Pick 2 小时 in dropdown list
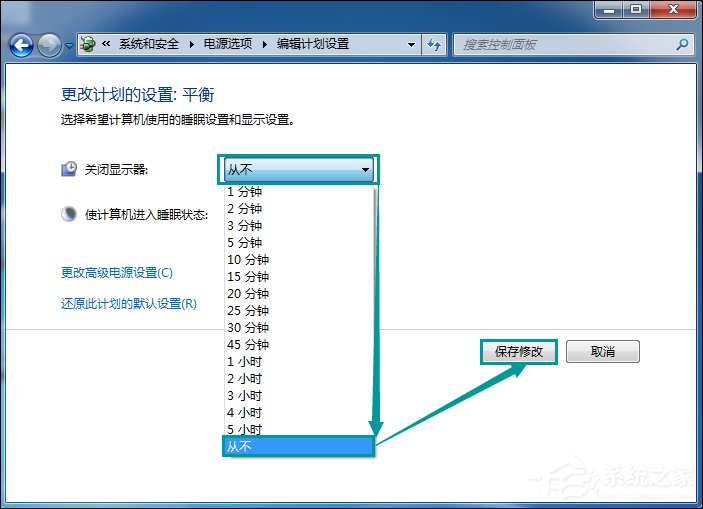Screen dimensions: 703x509 tap(299, 379)
